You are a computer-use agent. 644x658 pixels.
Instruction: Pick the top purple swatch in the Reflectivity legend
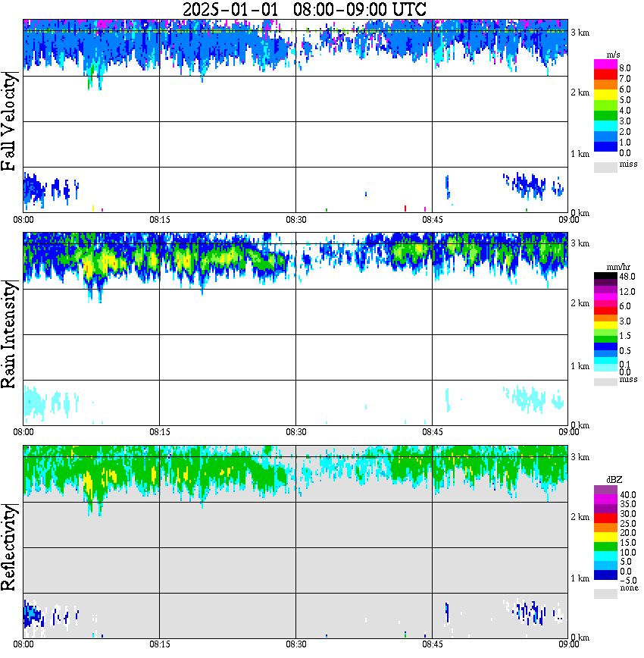coord(605,490)
